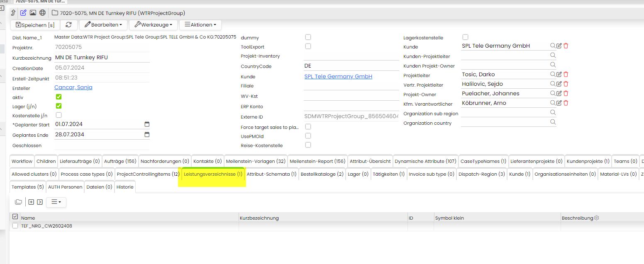Open search for Organization country
Viewport: 644px width, 264px height.
click(553, 122)
